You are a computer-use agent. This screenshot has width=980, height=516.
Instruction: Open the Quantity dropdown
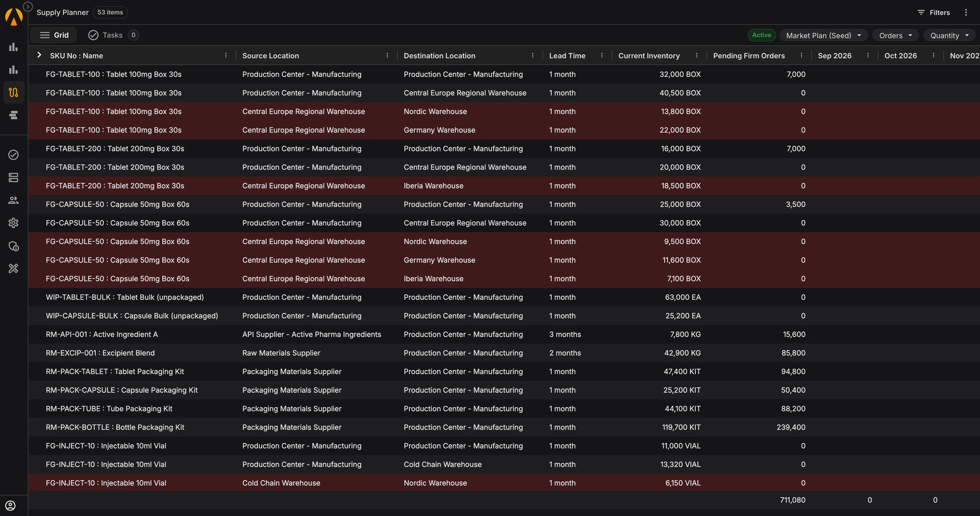949,35
